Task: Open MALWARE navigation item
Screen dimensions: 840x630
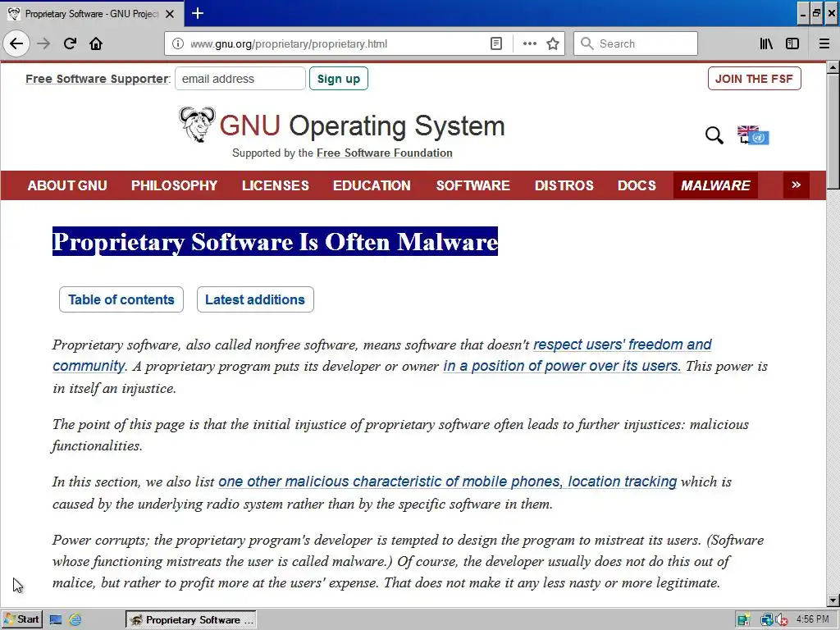Action: pyautogui.click(x=715, y=185)
